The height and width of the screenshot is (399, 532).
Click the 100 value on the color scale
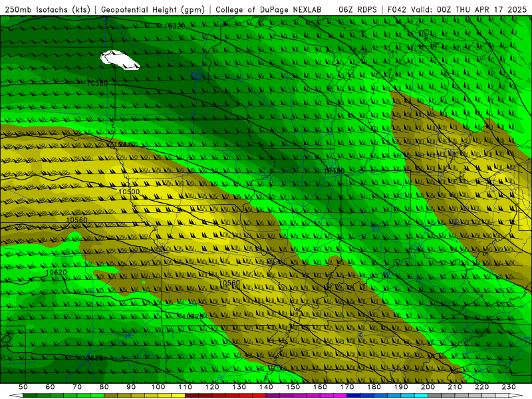coord(158,387)
